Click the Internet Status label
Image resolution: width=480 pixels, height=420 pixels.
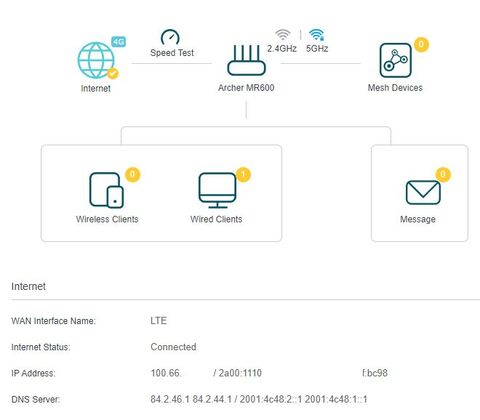(41, 347)
